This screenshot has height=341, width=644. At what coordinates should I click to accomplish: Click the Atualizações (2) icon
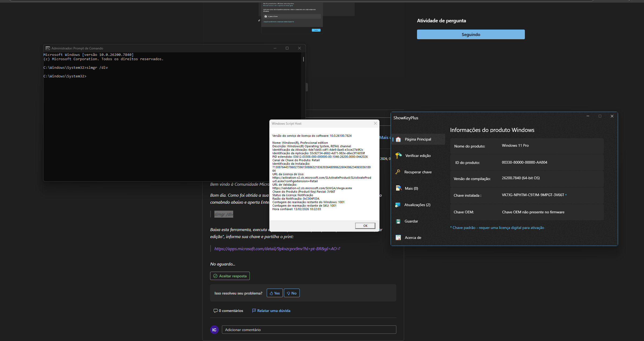pyautogui.click(x=398, y=205)
